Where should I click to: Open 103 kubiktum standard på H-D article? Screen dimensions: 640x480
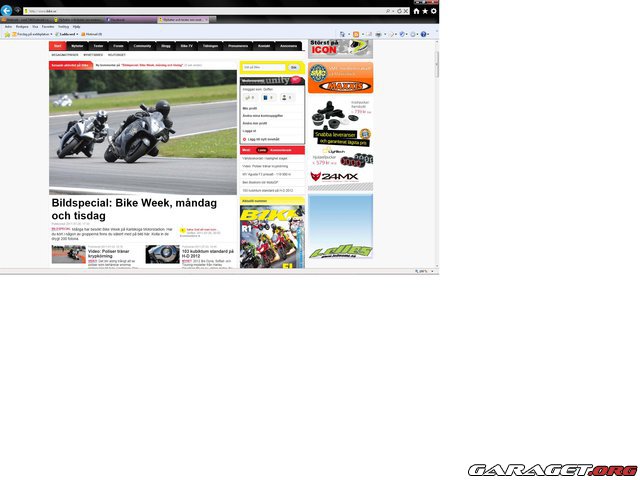coord(207,251)
